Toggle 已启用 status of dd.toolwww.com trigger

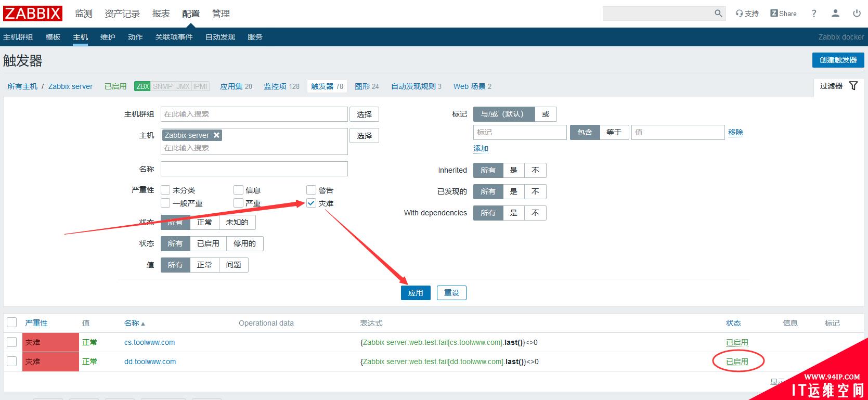737,362
